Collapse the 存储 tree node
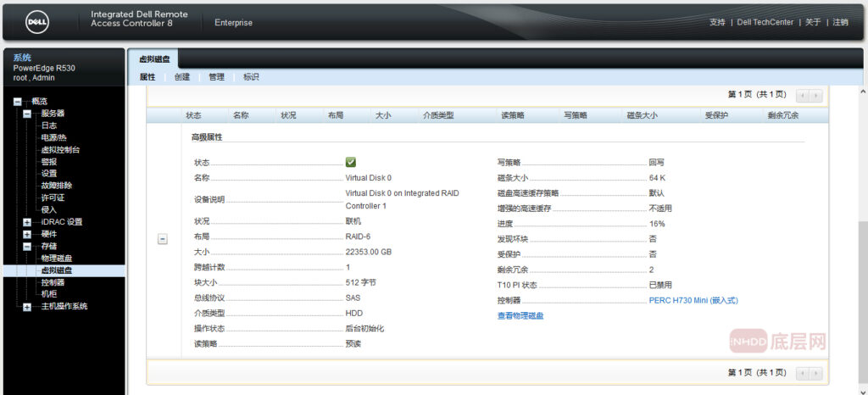Viewport: 868px width, 395px height. coord(27,247)
